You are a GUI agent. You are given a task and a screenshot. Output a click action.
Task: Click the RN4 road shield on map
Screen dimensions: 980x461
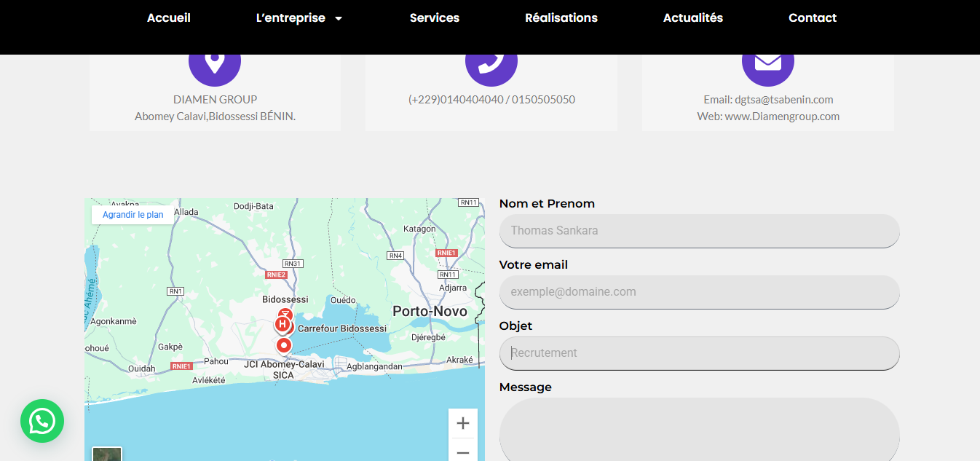[x=395, y=256]
